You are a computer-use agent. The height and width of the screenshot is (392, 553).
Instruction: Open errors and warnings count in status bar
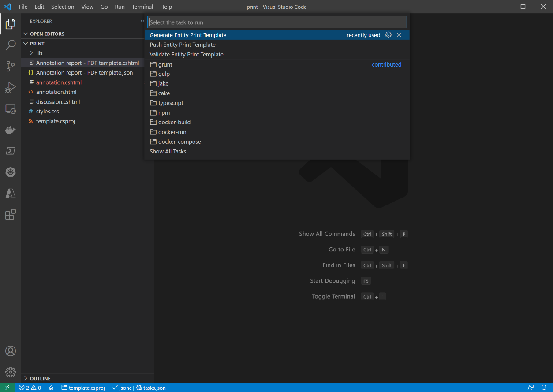(30, 388)
